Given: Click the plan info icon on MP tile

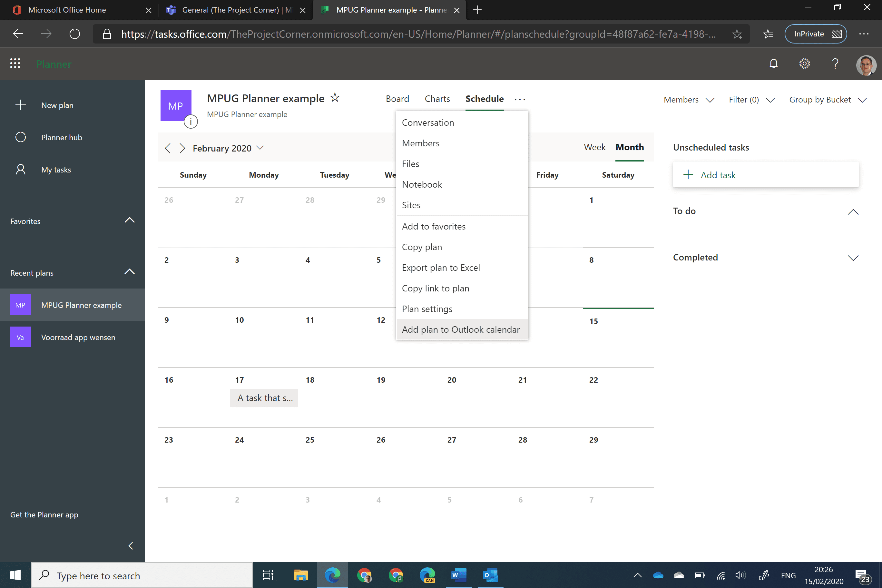Looking at the screenshot, I should coord(191,122).
